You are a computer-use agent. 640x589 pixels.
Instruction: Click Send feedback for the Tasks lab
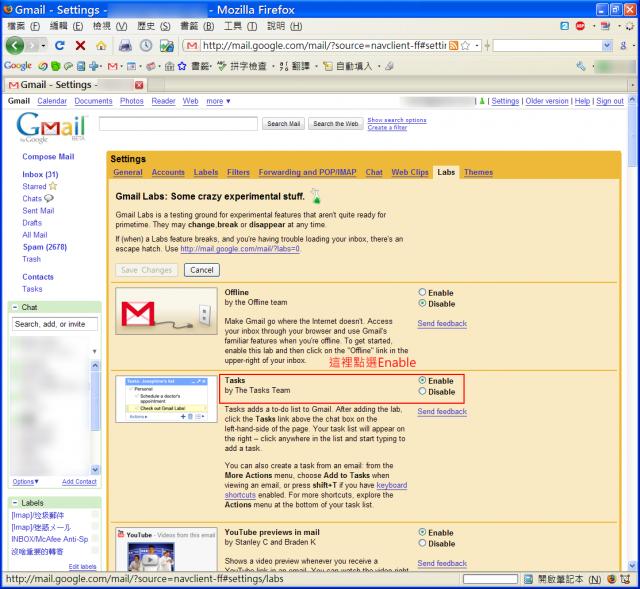point(442,411)
